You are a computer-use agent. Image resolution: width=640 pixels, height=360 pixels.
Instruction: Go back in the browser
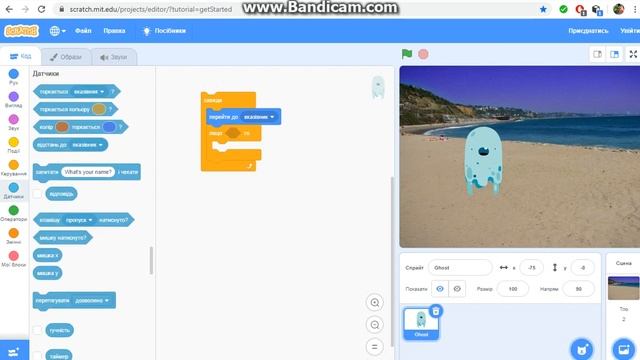[x=9, y=9]
